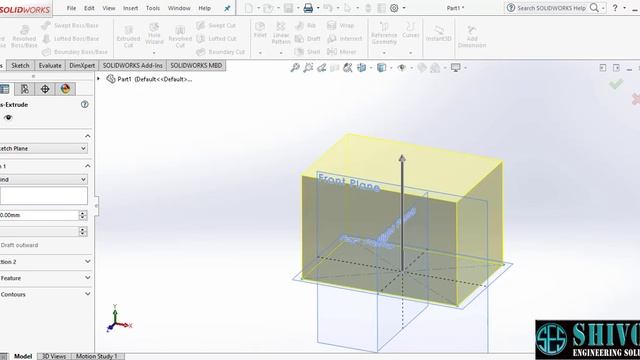Select the Swept Cut tool
The image size is (640, 360).
(216, 25)
